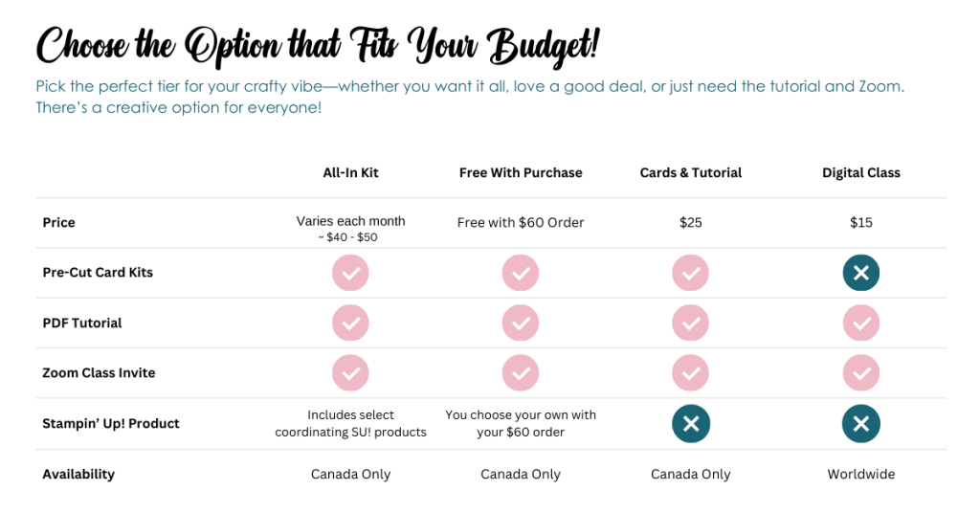Screen dimensions: 980x513
Task: Click the Digital Class Pre-Cut Card Kits X icon
Action: [861, 273]
